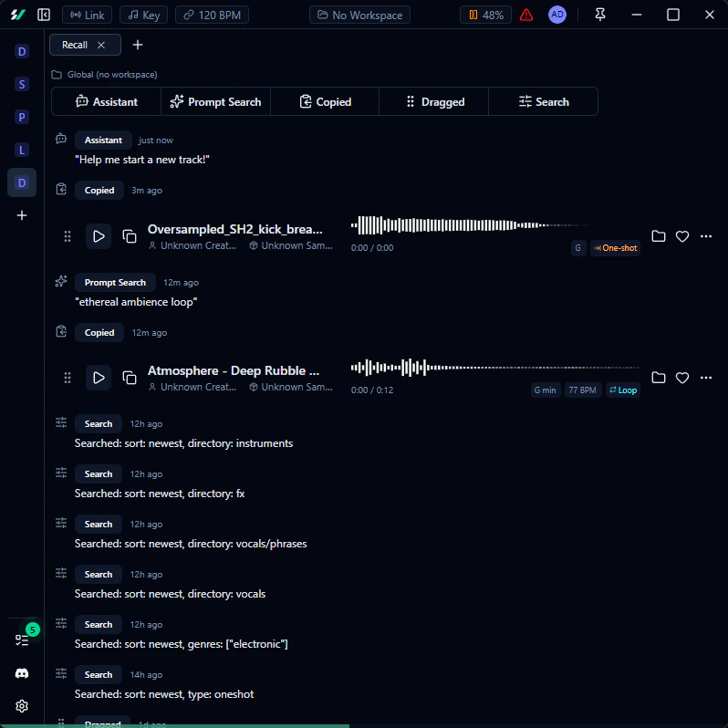Open search entry for directory: instruments

184,443
